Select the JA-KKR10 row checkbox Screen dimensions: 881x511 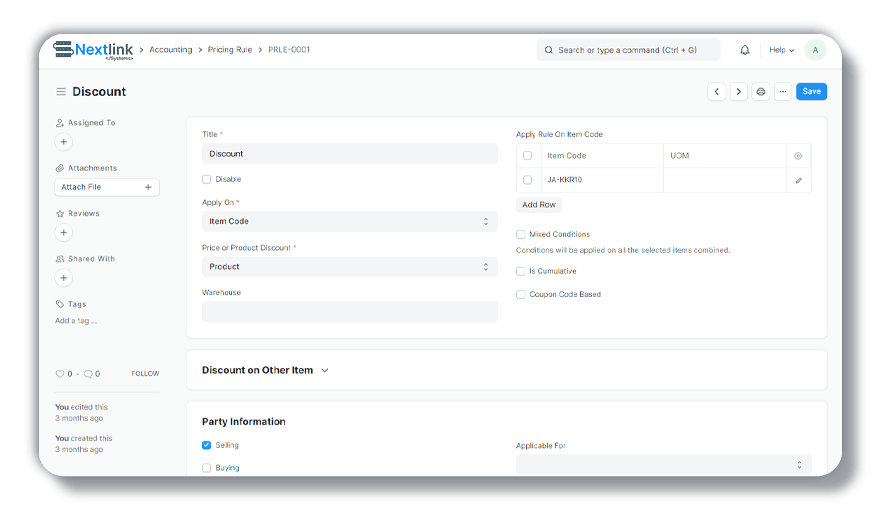coord(527,180)
